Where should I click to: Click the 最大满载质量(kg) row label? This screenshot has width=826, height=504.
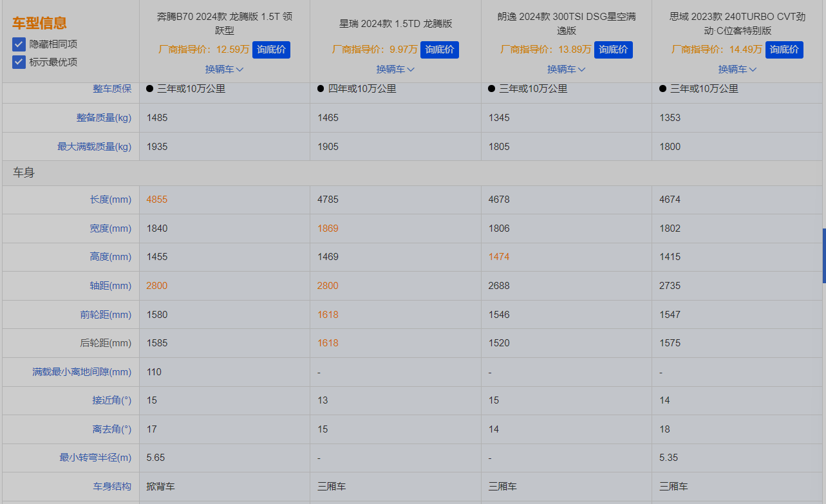(x=94, y=147)
